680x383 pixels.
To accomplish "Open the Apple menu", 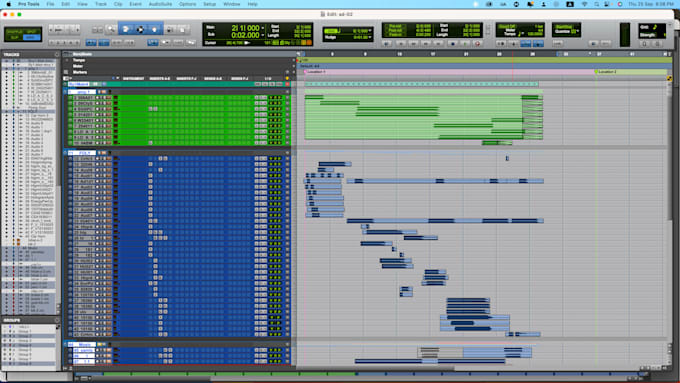I will (8, 4).
